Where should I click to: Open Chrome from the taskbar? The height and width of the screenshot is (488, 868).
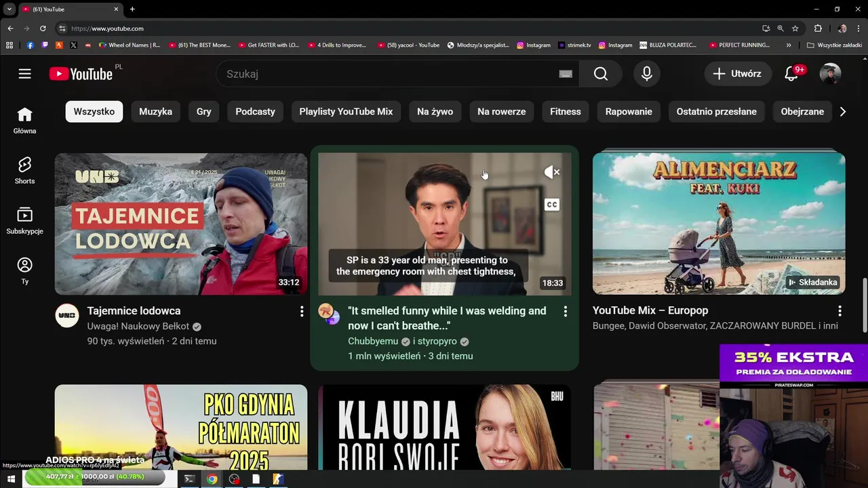coord(212,479)
